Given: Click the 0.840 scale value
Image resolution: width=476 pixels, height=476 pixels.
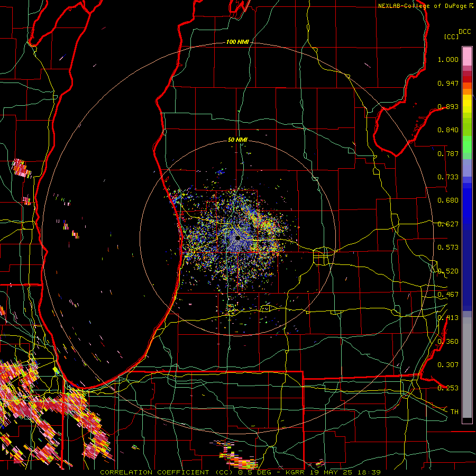Looking at the screenshot, I should point(448,130).
